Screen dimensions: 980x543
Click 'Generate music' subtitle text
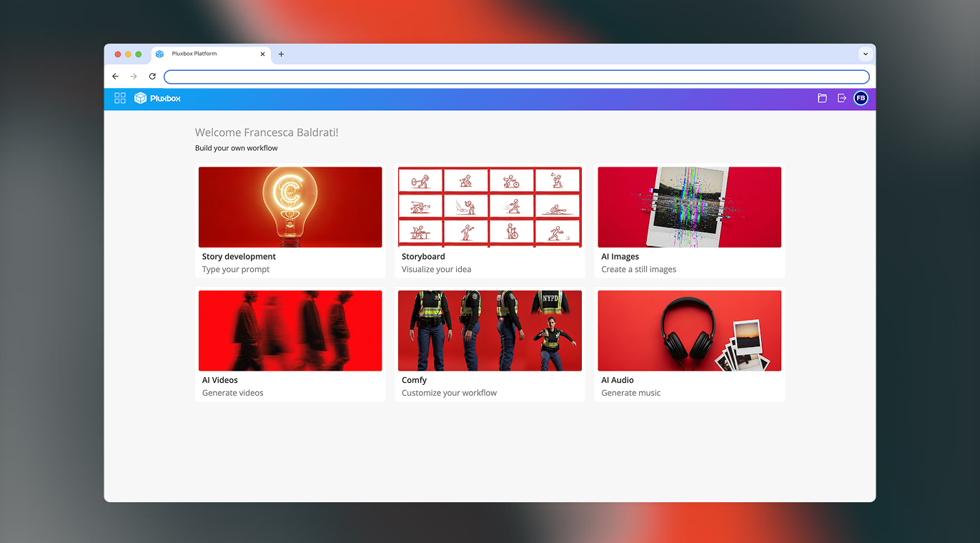[630, 393]
